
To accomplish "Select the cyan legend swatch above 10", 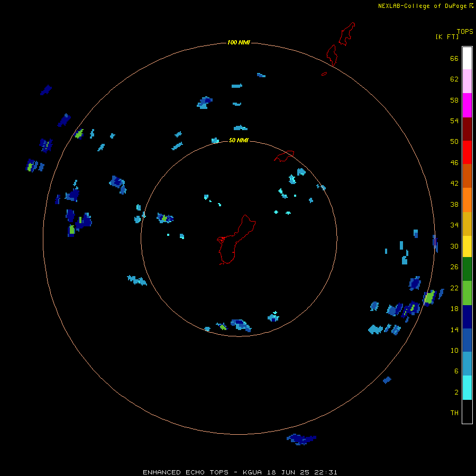I will point(467,388).
